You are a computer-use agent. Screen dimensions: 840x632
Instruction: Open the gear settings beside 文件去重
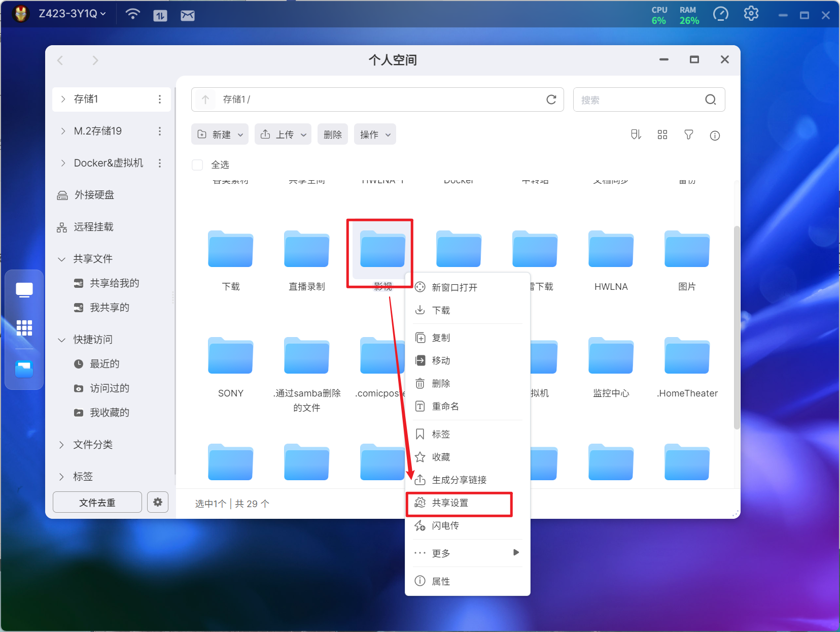[x=158, y=502]
